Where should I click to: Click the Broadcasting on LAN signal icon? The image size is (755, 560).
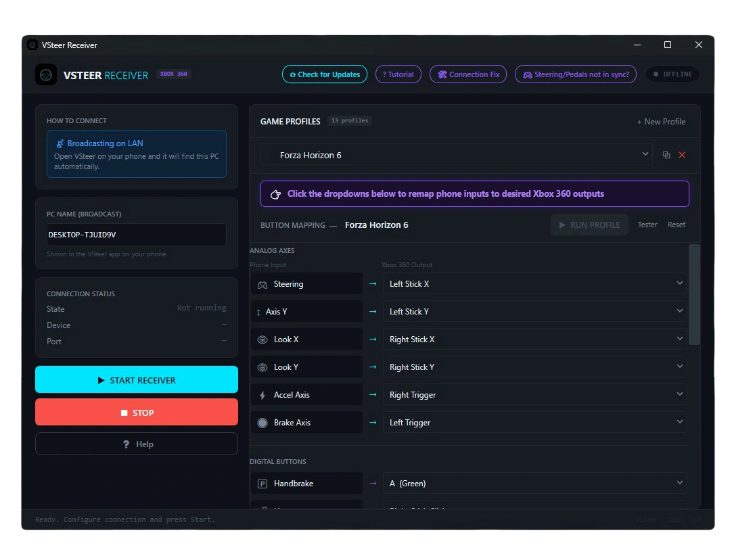tap(60, 143)
